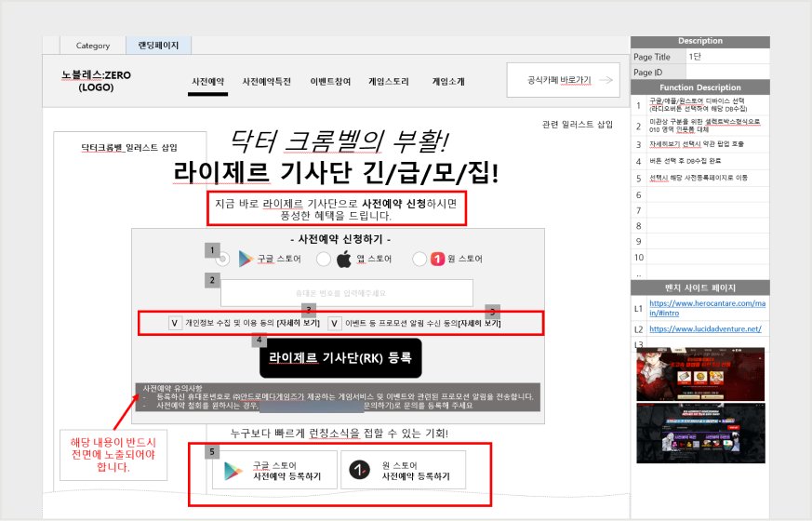The width and height of the screenshot is (812, 521).
Task: Open 자세히 보기 for 프로모션 알림 수신
Action: pyautogui.click(x=479, y=323)
